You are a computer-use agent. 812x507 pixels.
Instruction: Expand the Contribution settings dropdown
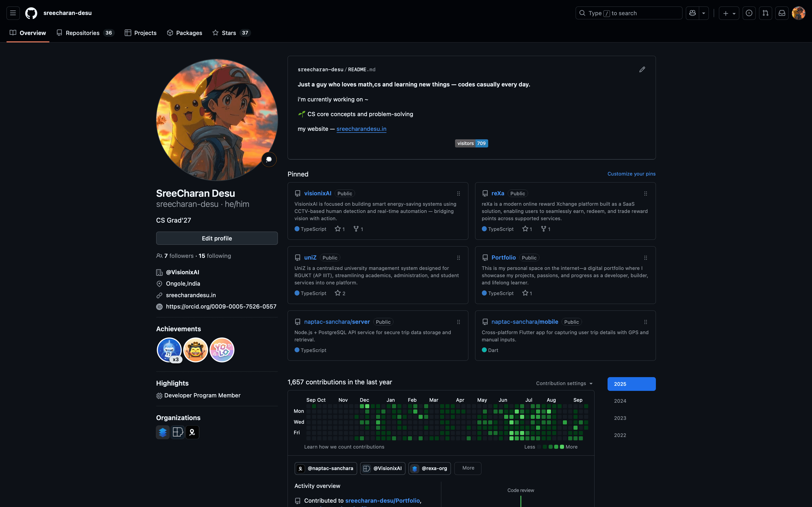click(x=564, y=384)
